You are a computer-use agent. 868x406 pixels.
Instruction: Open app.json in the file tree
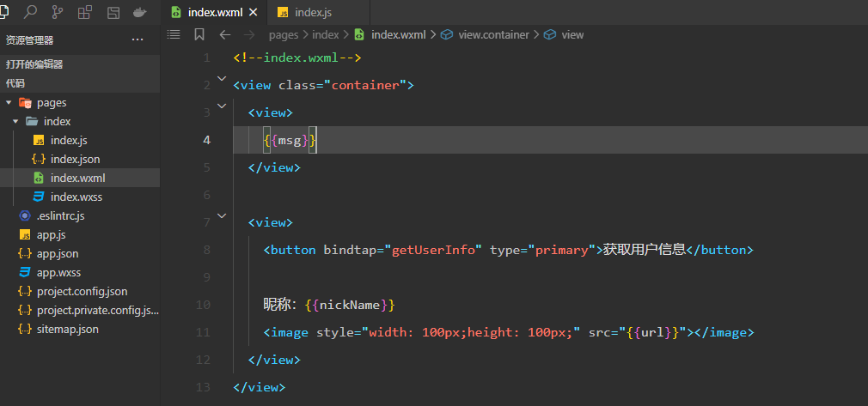(57, 254)
